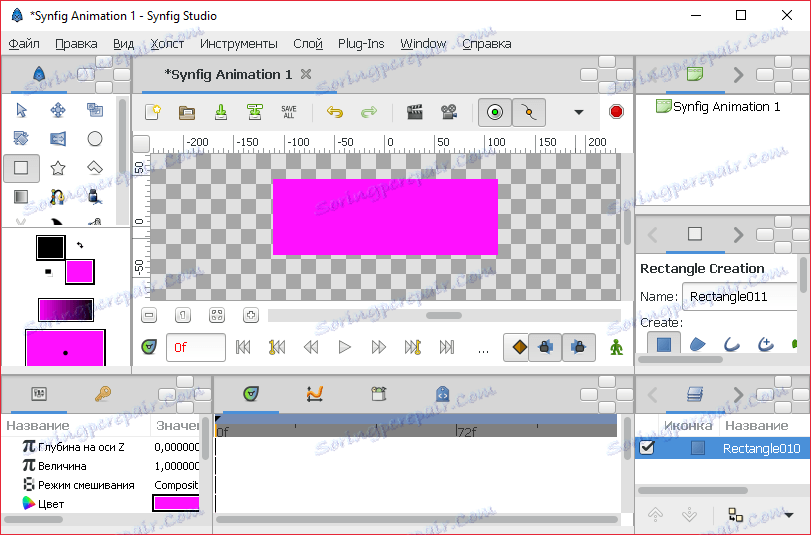Click the red stop-rendering button
This screenshot has height=535, width=811.
click(x=616, y=112)
